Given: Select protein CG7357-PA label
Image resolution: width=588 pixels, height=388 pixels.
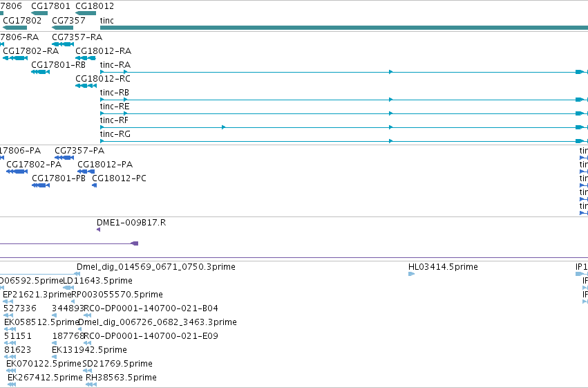Looking at the screenshot, I should coord(79,151).
